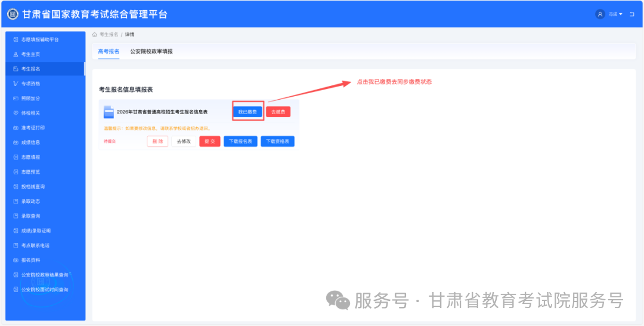Click the icon beside 考生主页 in sidebar
Image resolution: width=644 pixels, height=326 pixels.
click(x=16, y=54)
